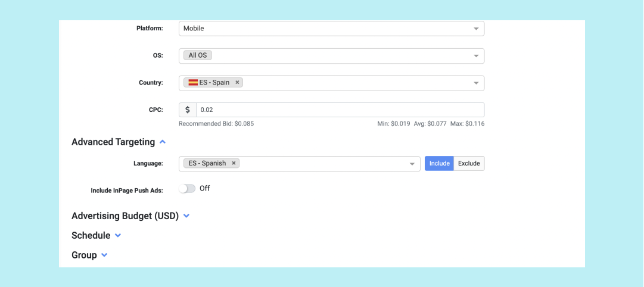Click the dollar sign CPC prefix
Viewport: 644px width, 287px height.
[x=188, y=110]
